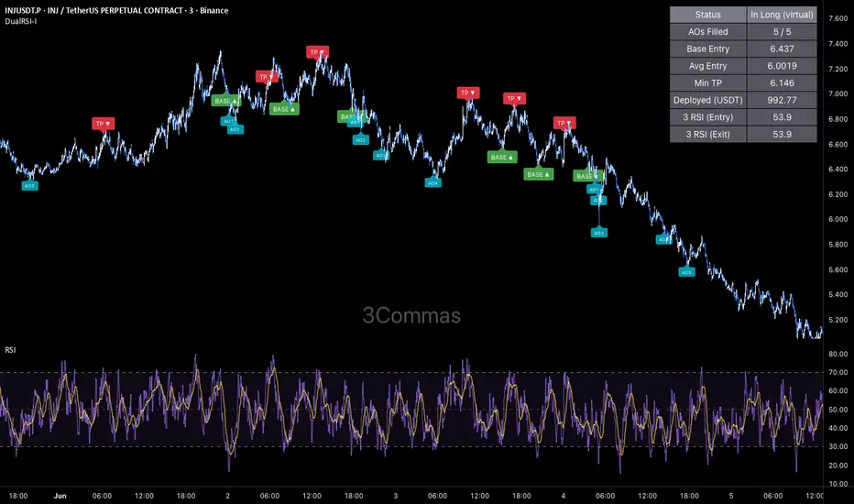Select the 3 RSI (Entry) row label
Viewport: 854px width, 504px height.
tap(707, 117)
